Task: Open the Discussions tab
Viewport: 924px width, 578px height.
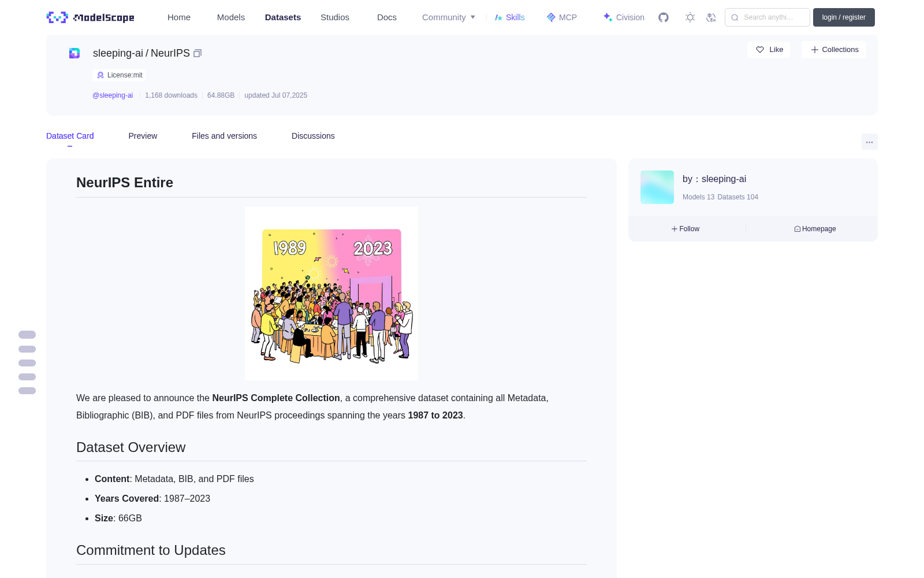Action: pyautogui.click(x=313, y=136)
